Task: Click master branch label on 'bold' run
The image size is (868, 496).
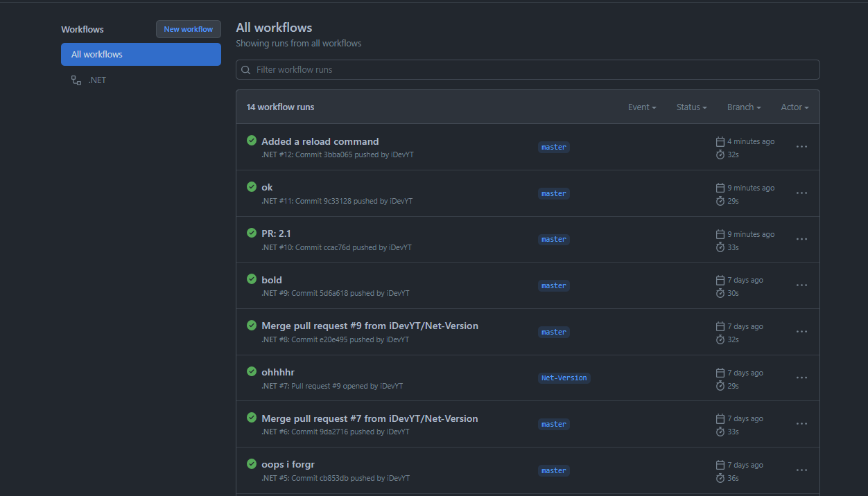Action: [x=554, y=285]
